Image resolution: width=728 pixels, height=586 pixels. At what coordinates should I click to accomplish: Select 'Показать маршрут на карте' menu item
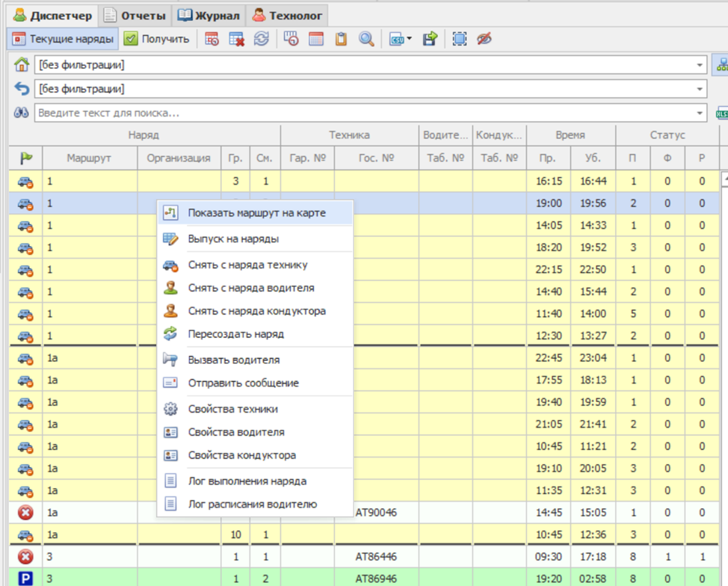[256, 213]
